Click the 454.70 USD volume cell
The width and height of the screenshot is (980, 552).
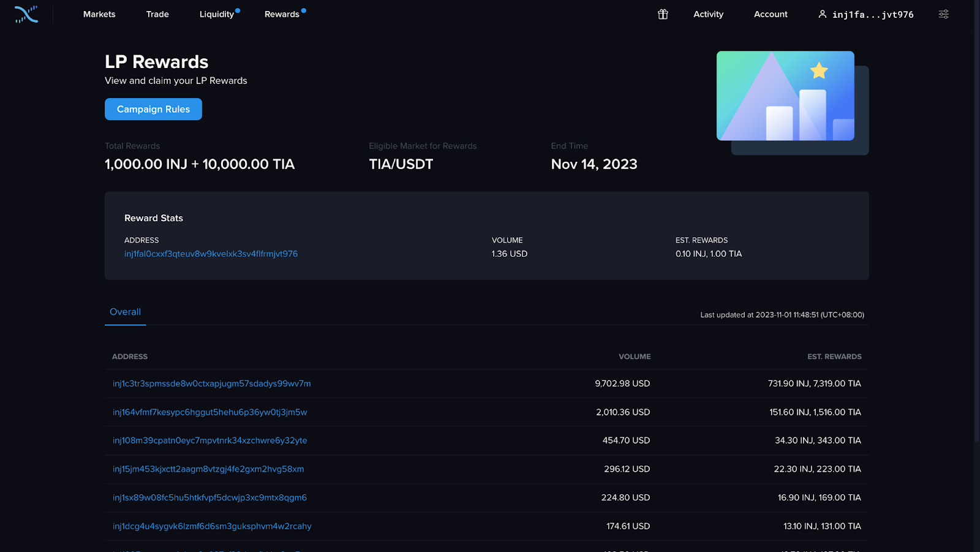click(626, 440)
